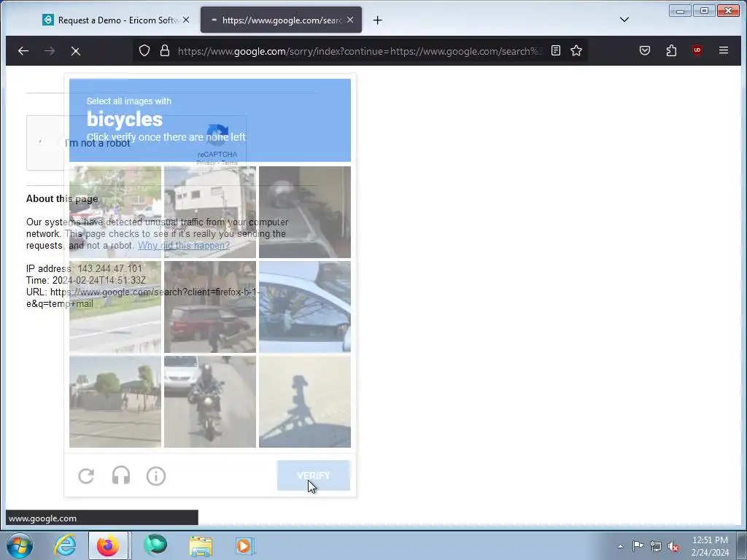This screenshot has width=747, height=560.
Task: Close the google.com search tab
Action: coord(350,20)
